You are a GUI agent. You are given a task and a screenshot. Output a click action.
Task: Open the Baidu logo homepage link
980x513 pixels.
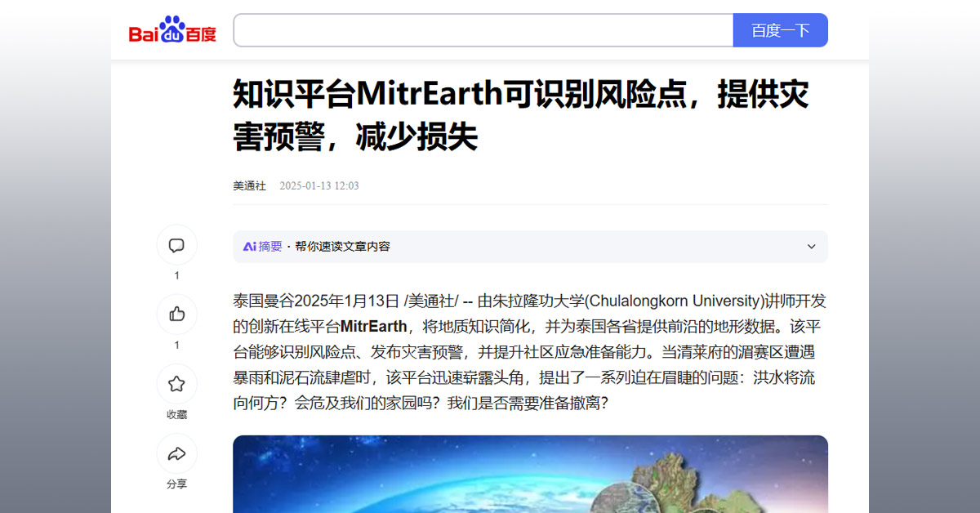(x=172, y=30)
